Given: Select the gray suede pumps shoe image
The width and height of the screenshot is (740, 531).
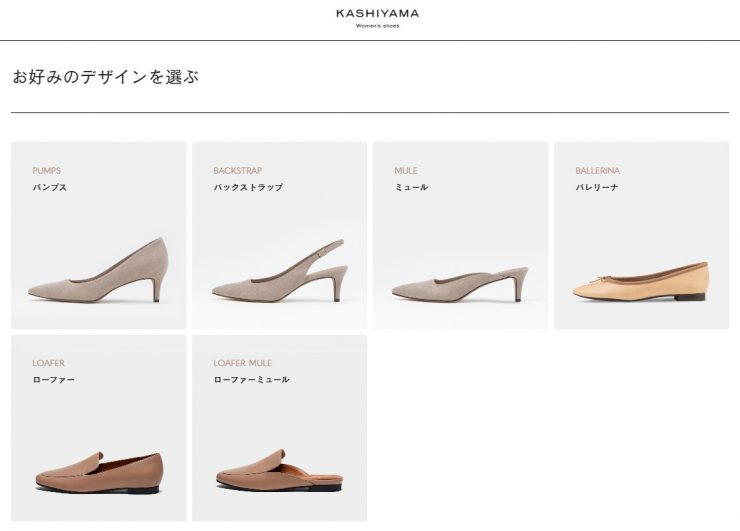Looking at the screenshot, I should point(98,272).
